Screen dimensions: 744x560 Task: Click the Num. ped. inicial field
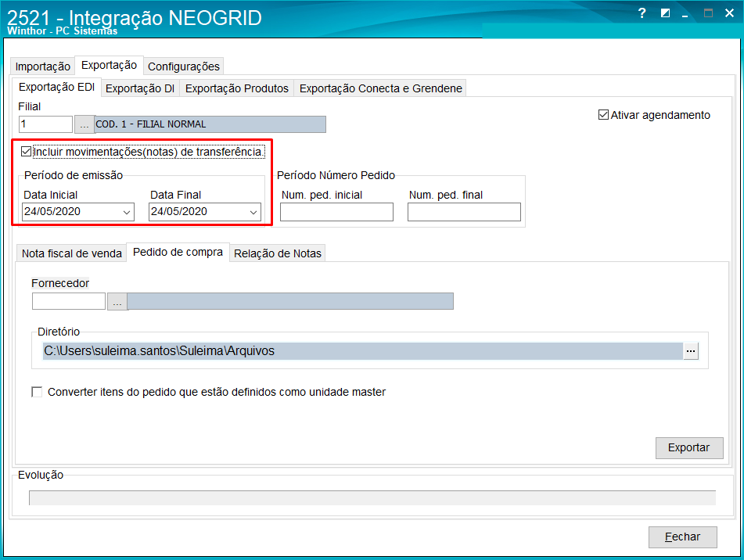pyautogui.click(x=336, y=212)
